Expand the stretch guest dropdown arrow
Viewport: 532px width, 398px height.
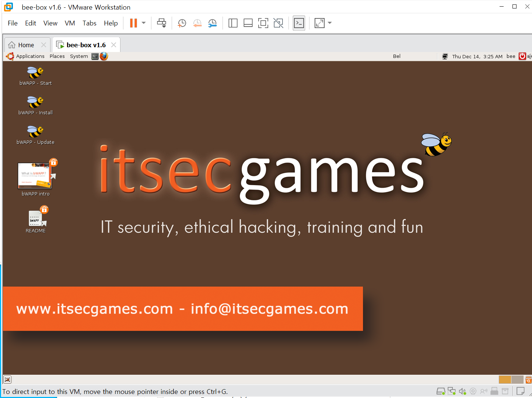[x=330, y=23]
